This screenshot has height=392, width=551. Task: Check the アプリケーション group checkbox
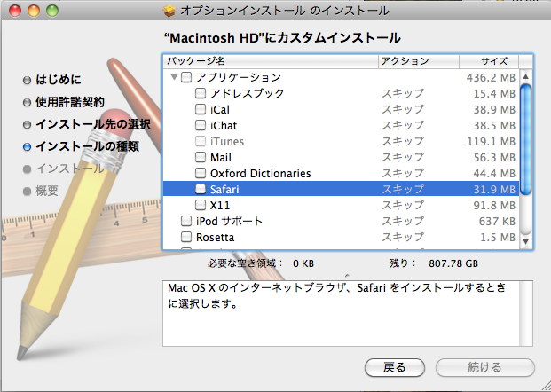[186, 77]
